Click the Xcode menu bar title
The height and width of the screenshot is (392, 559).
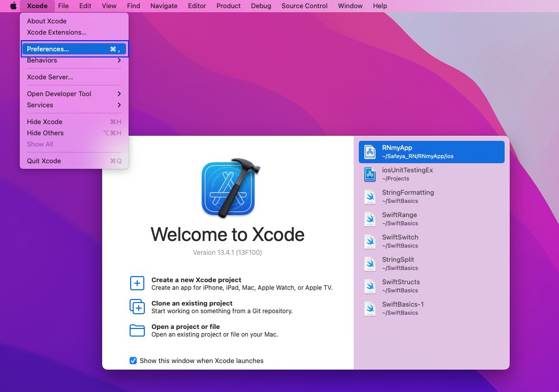[x=37, y=6]
